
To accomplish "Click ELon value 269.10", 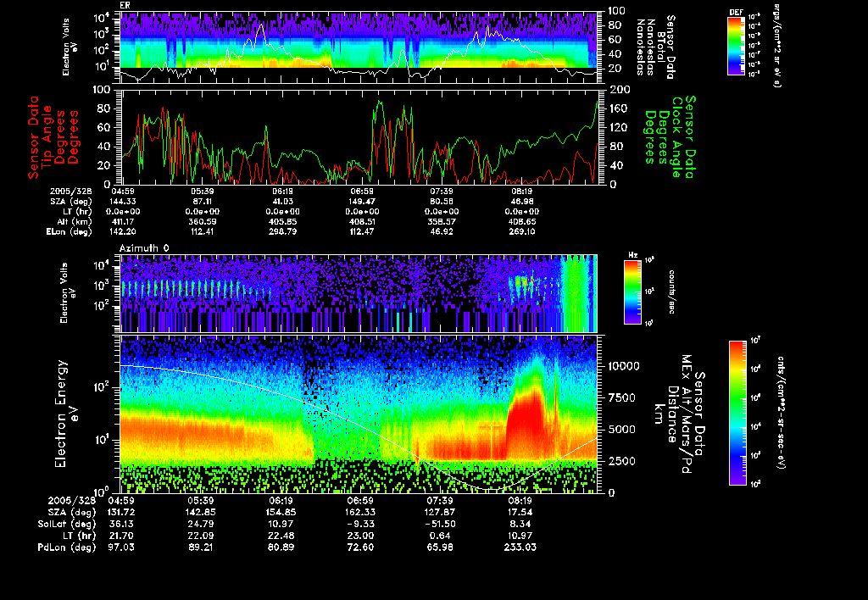I will tap(521, 231).
